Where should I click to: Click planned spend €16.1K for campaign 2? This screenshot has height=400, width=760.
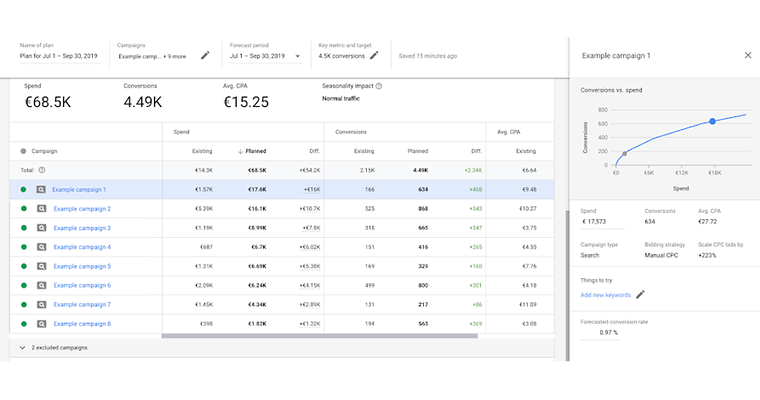click(x=257, y=209)
